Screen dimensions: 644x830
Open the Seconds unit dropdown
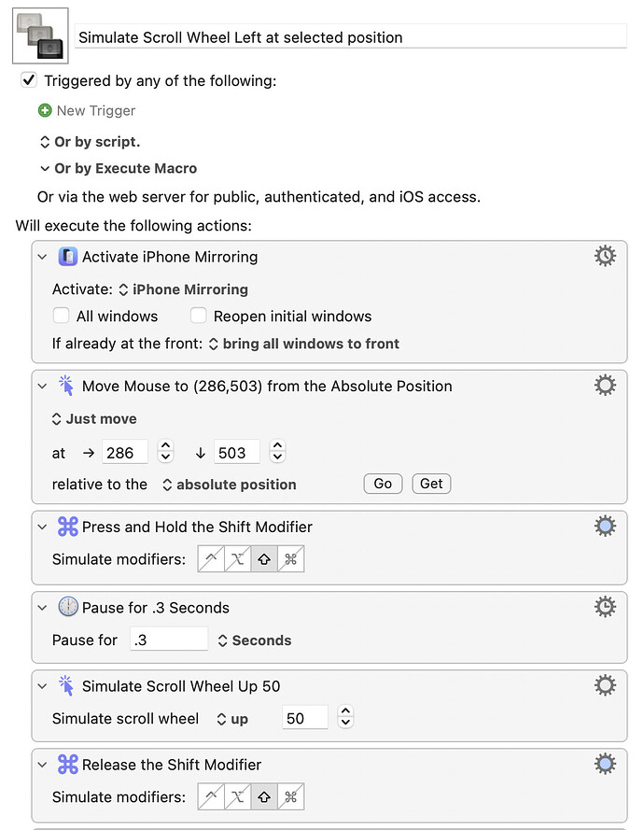click(254, 640)
